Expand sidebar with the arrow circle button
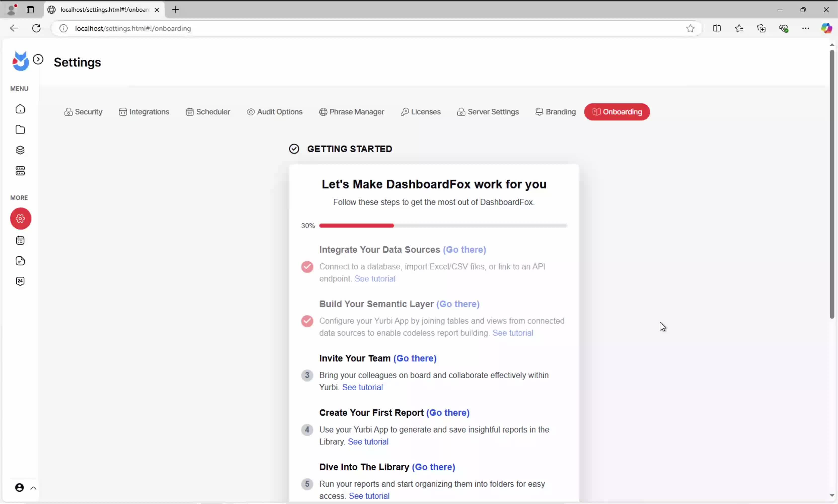The image size is (838, 504). pyautogui.click(x=38, y=59)
